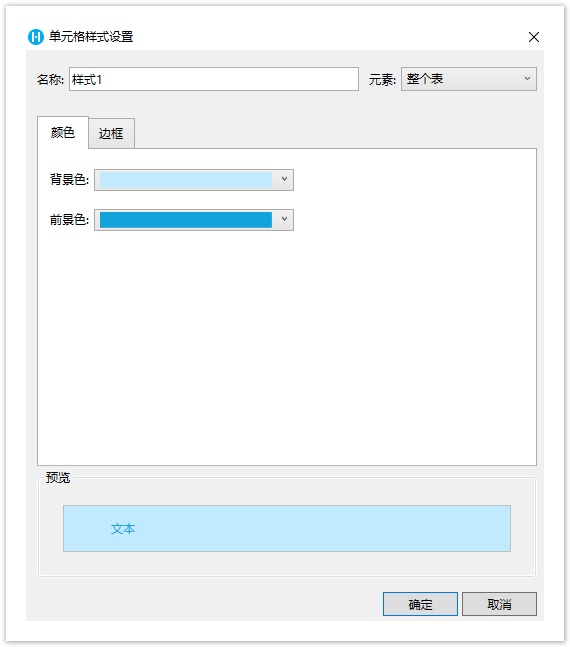570x647 pixels.
Task: Click the 文本 sample text in preview
Action: (x=123, y=529)
